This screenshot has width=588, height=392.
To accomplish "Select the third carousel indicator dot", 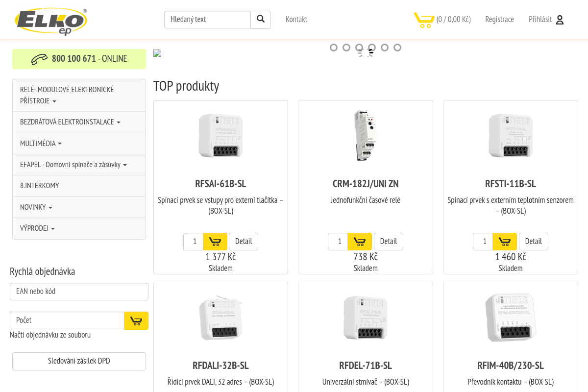I will click(x=359, y=48).
